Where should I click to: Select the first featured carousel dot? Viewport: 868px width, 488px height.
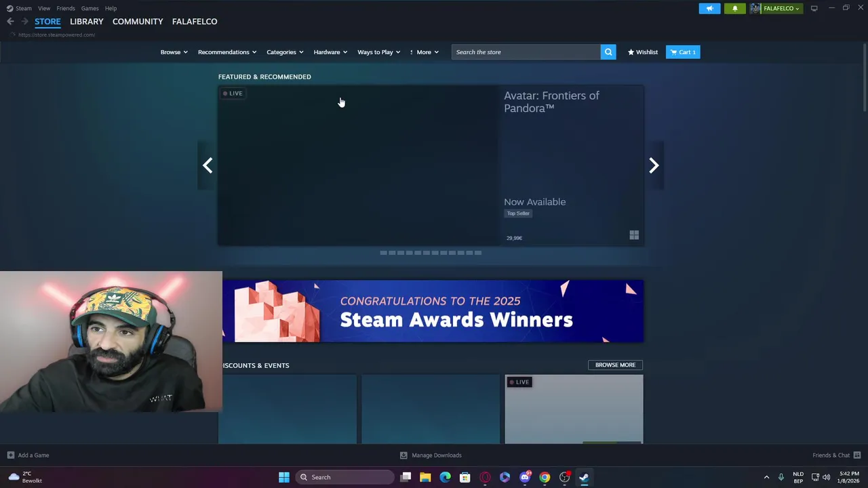tap(383, 253)
